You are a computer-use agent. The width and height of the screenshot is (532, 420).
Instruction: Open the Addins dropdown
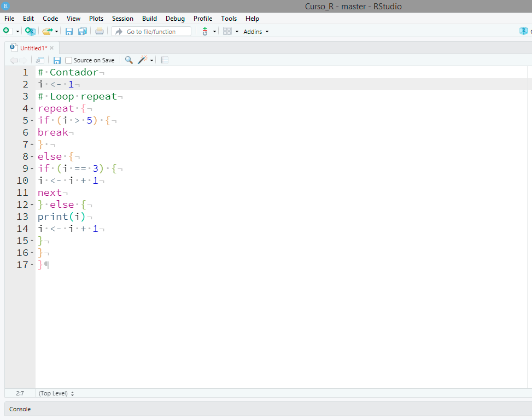pyautogui.click(x=256, y=32)
